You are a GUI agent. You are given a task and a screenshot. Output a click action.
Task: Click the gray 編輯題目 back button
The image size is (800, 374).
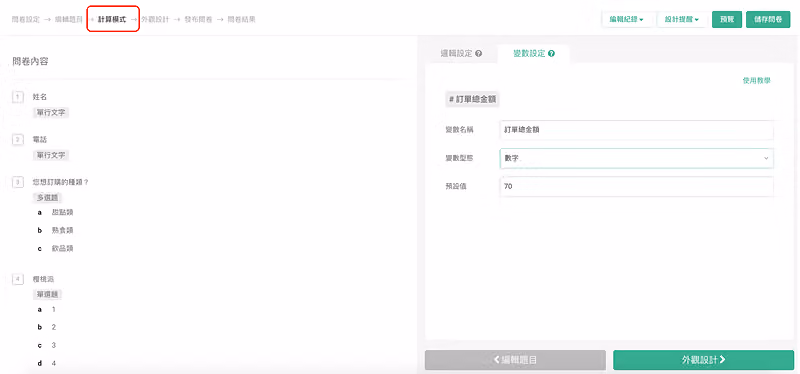click(515, 360)
